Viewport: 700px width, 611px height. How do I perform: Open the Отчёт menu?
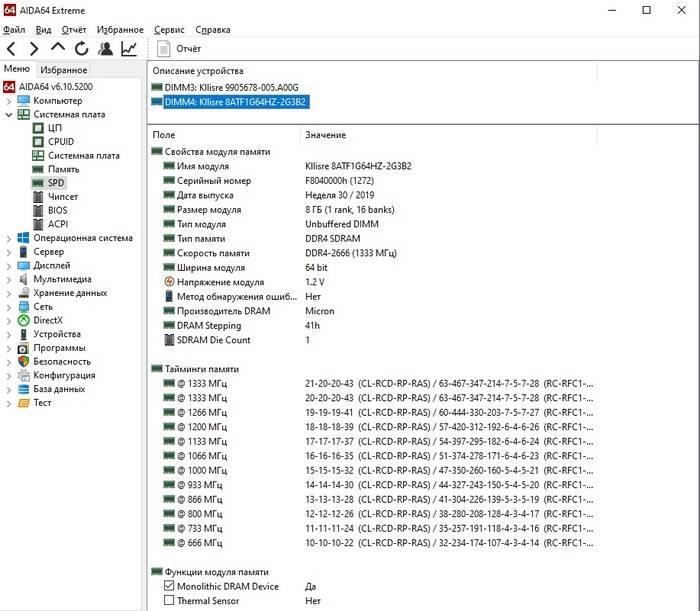(74, 30)
